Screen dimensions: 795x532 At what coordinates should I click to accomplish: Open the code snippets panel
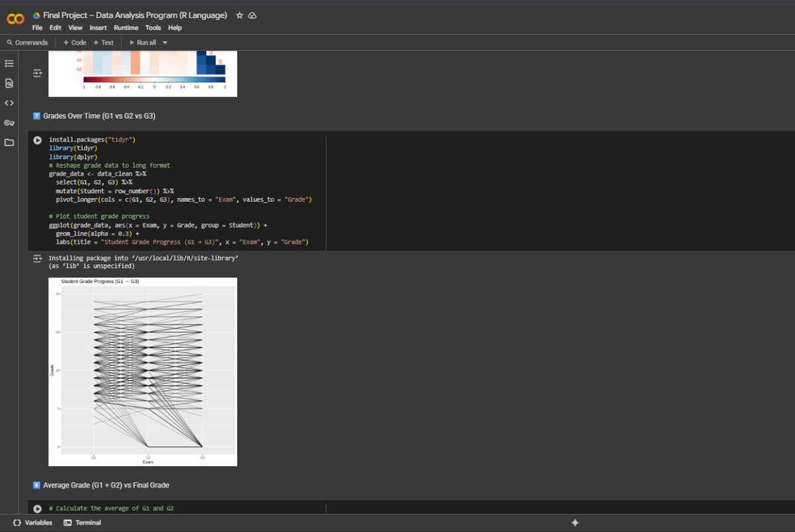[9, 103]
